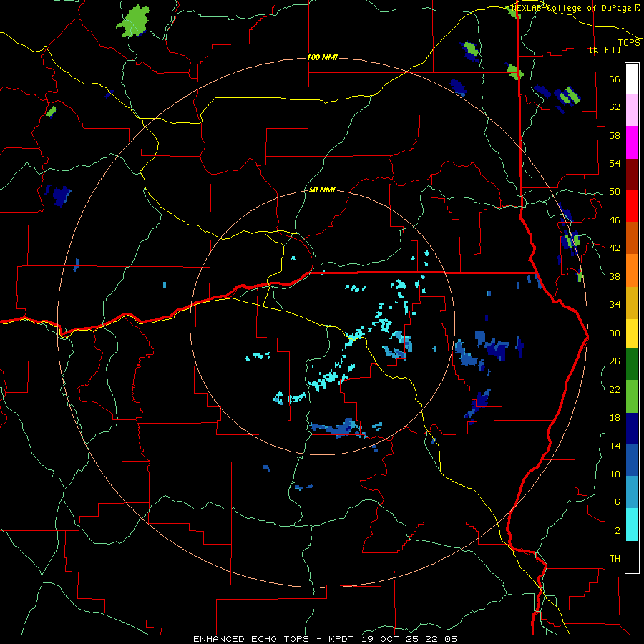Screen dimensions: 644x644
Task: Pick the magenta legend color segment
Action: click(x=632, y=142)
